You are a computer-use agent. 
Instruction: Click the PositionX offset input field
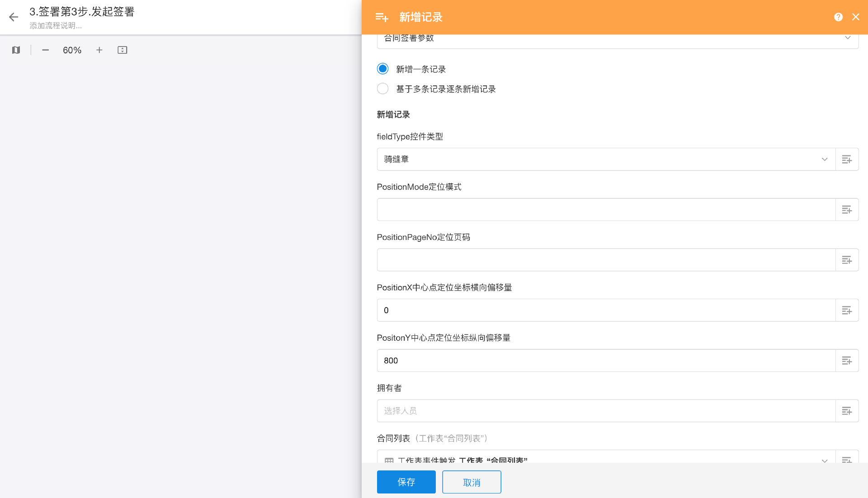click(606, 310)
